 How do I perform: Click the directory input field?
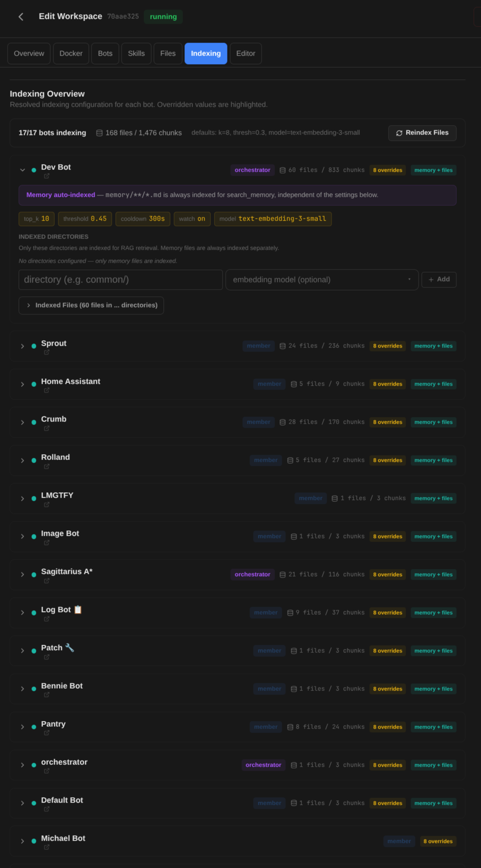(x=120, y=279)
